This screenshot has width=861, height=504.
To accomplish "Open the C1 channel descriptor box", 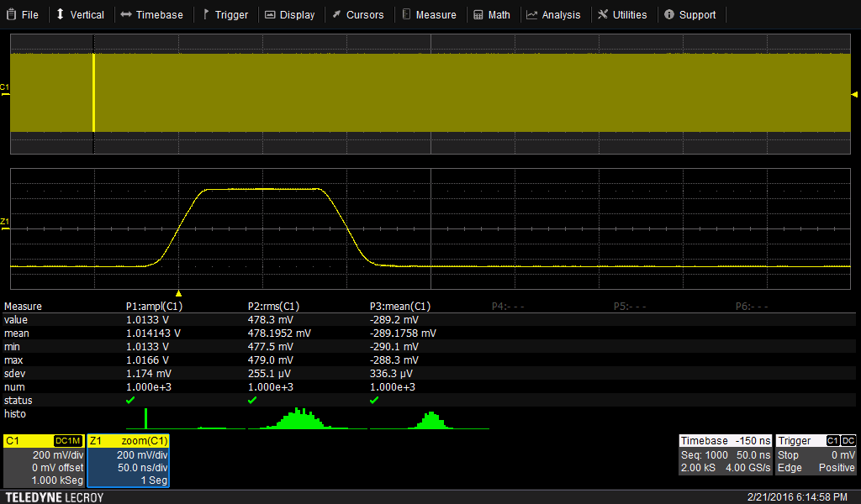I will coord(44,460).
